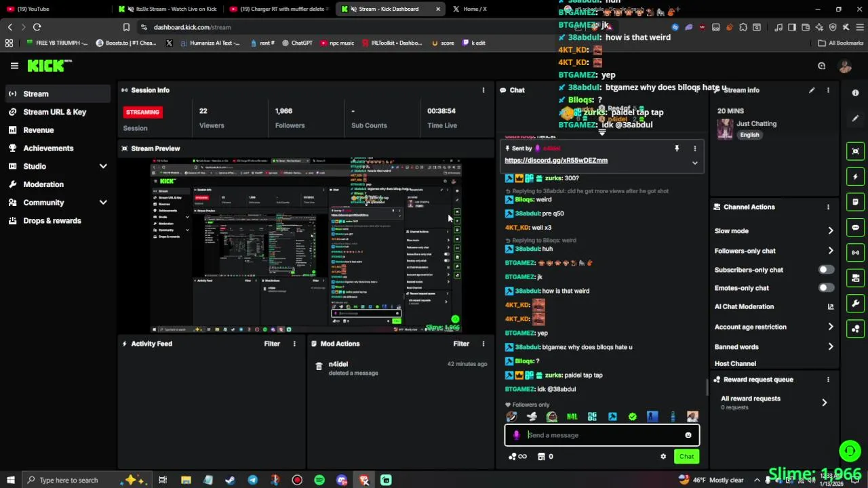
Task: Open Mod Actions three-dot menu
Action: (484, 344)
